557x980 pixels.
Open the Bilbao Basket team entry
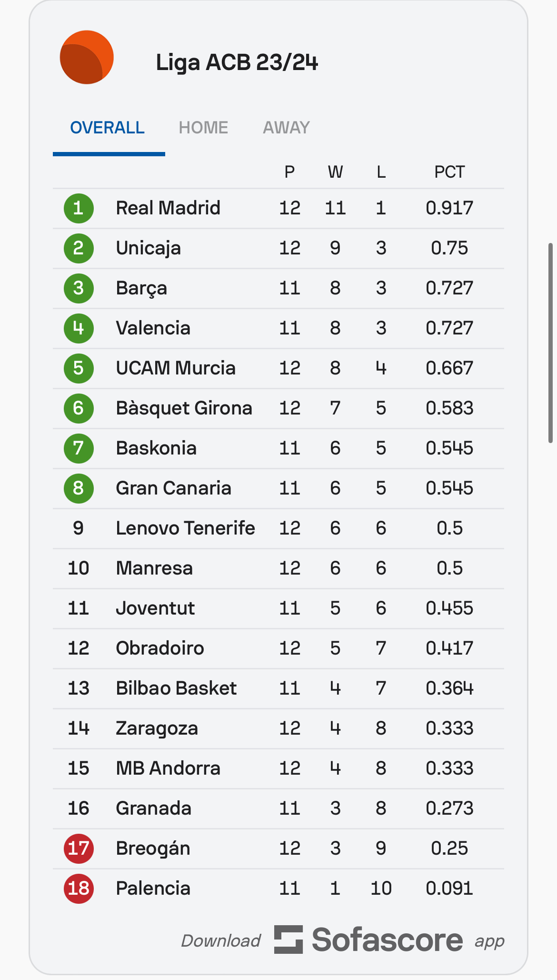pos(176,688)
